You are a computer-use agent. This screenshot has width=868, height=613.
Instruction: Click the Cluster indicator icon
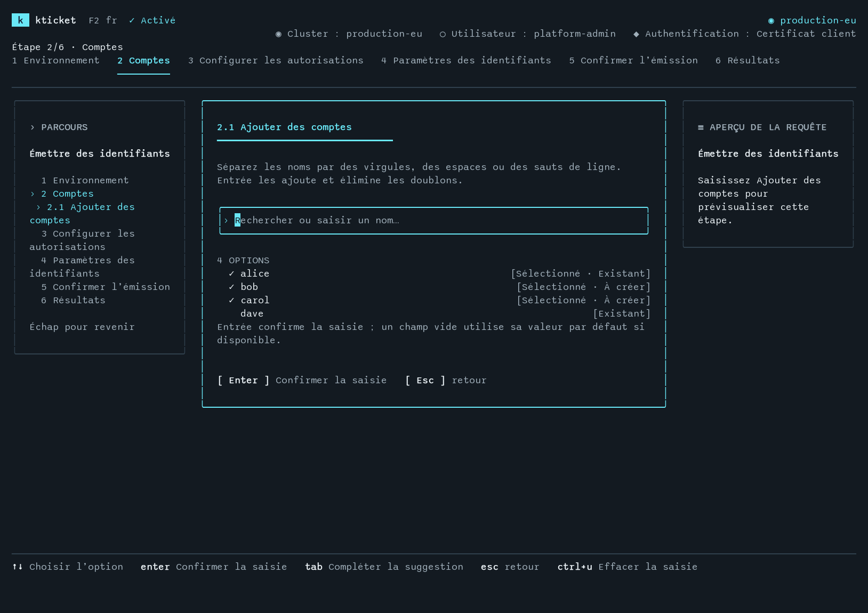278,34
